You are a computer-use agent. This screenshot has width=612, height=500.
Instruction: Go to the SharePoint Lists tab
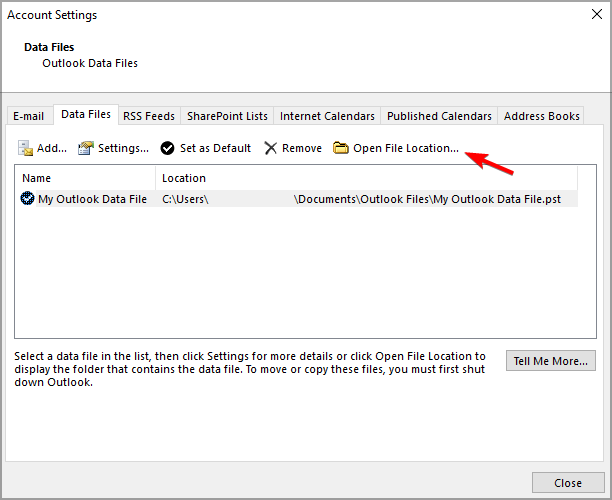click(x=227, y=116)
